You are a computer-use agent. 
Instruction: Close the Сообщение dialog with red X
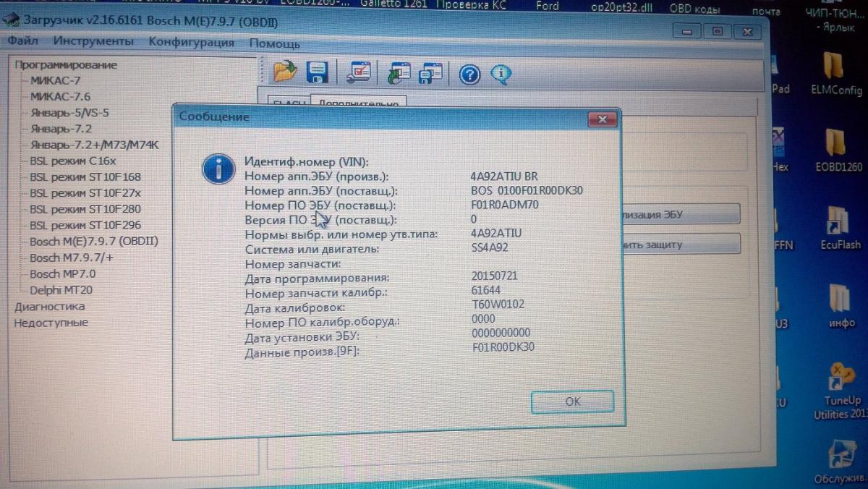tap(601, 119)
